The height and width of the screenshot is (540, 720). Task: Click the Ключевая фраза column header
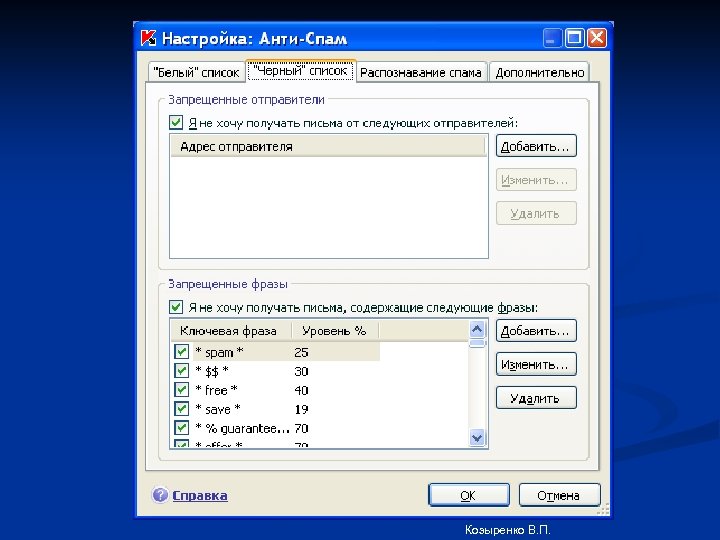pyautogui.click(x=231, y=331)
